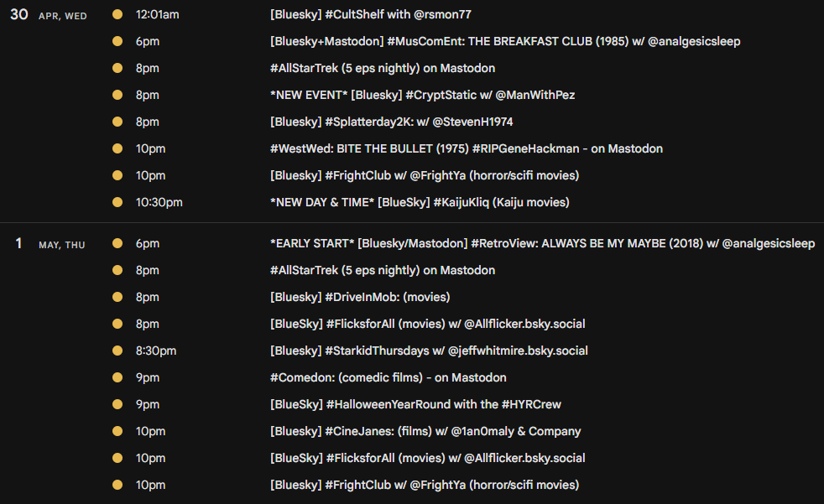Open #HalloweenYearRound with #HYRCrew event
This screenshot has width=824, height=504.
(415, 404)
